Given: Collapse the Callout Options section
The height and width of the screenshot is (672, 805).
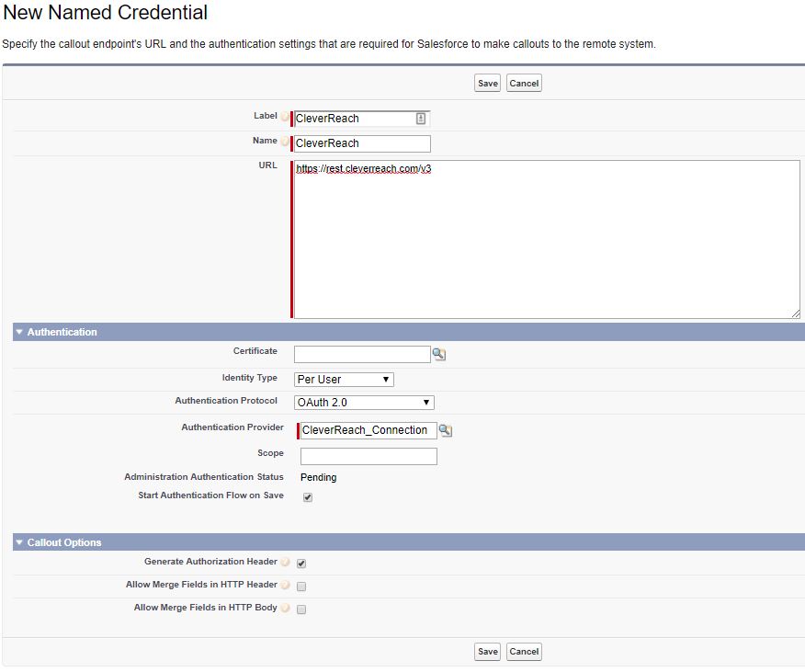Looking at the screenshot, I should tap(19, 542).
